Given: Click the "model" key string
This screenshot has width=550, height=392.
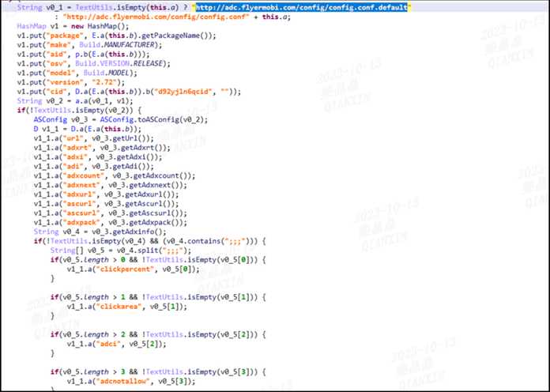Looking at the screenshot, I should click(x=61, y=73).
